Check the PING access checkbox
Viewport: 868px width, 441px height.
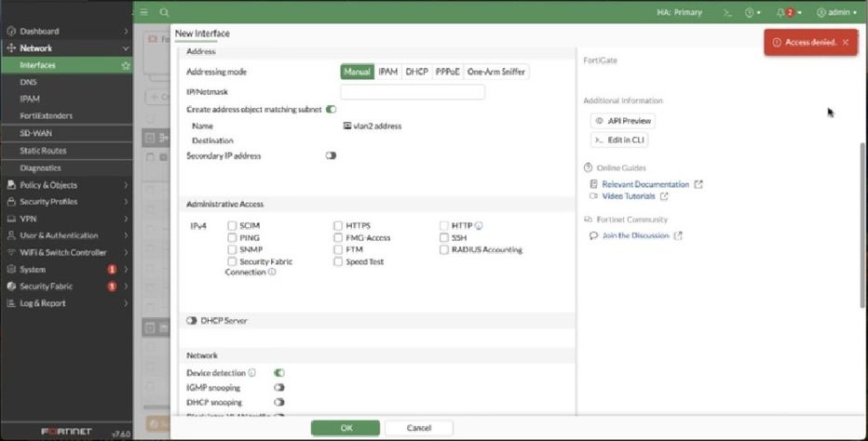pos(232,237)
